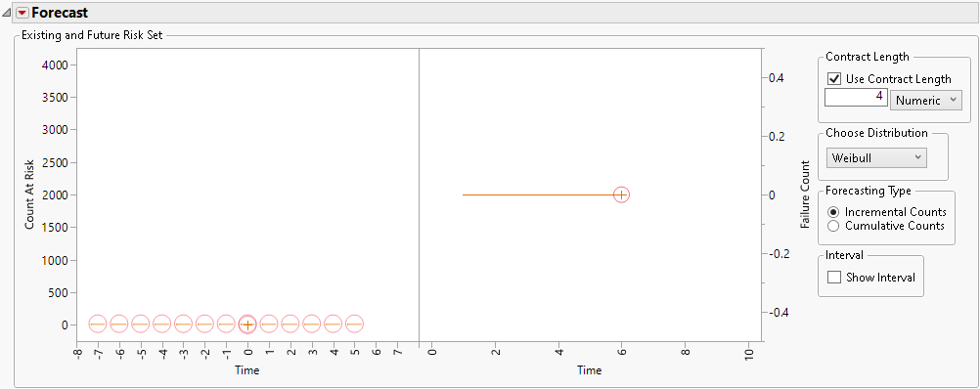Open the Numeric contract type dropdown
The height and width of the screenshot is (389, 980).
925,100
